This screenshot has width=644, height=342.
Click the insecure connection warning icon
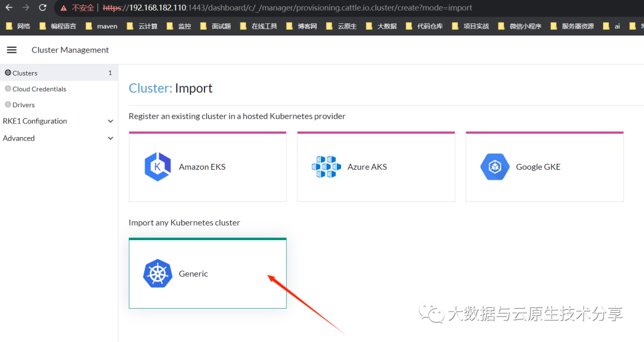[64, 8]
